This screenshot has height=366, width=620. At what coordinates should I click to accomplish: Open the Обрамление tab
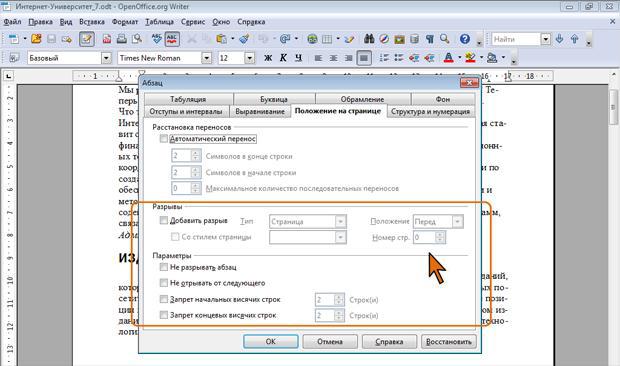[362, 99]
